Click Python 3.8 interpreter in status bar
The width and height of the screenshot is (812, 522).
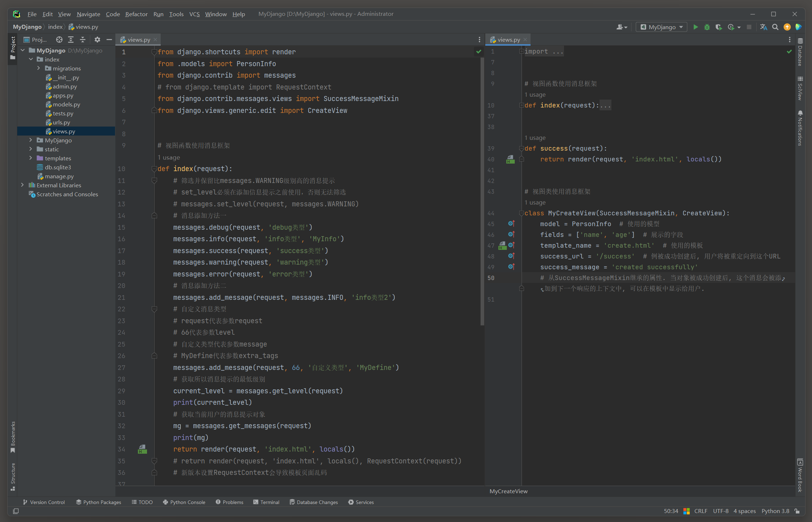tap(775, 511)
